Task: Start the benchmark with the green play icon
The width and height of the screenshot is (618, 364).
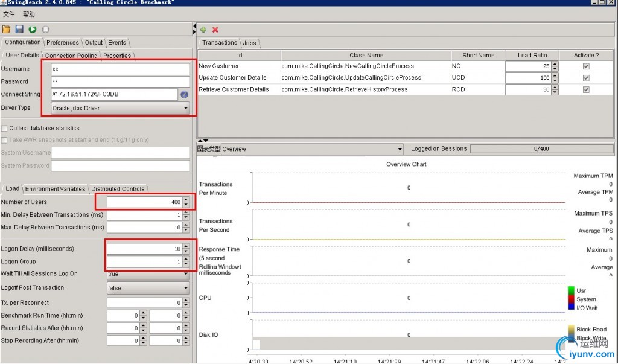Action: point(33,29)
